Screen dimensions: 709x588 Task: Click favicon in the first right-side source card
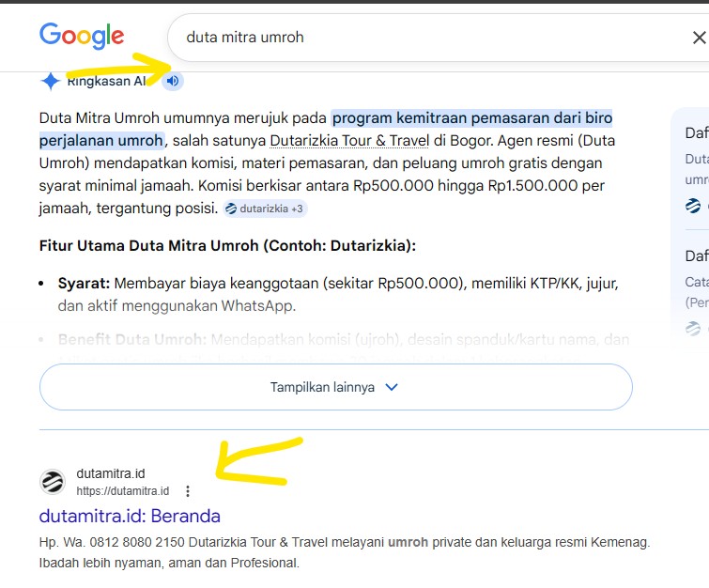pyautogui.click(x=692, y=206)
